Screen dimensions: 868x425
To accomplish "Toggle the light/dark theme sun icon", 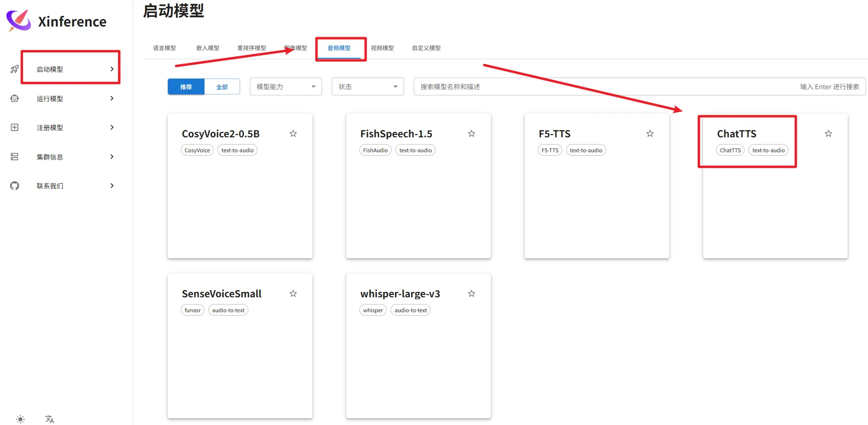I will click(20, 419).
